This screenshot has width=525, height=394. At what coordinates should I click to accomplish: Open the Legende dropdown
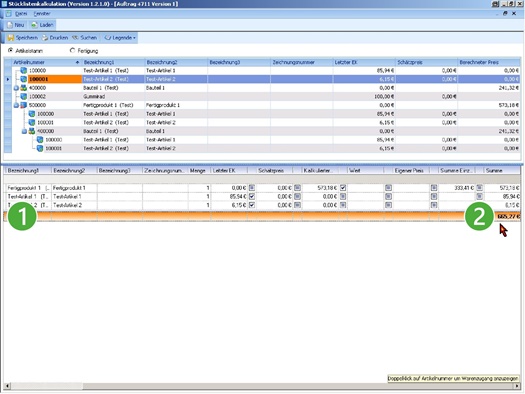tap(120, 38)
